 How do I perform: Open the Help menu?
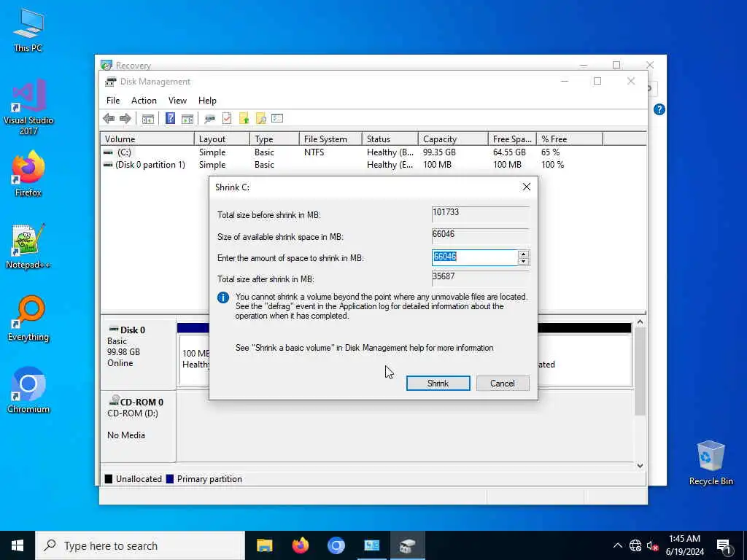coord(207,101)
